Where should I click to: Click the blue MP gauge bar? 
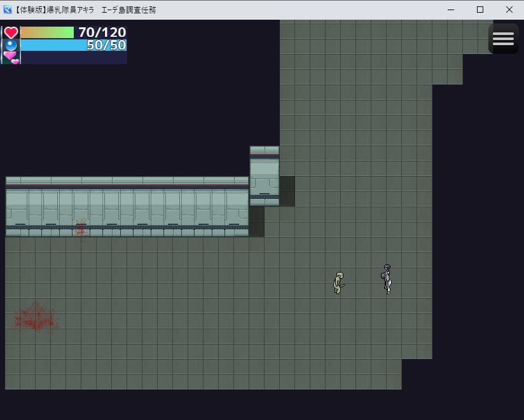(74, 45)
